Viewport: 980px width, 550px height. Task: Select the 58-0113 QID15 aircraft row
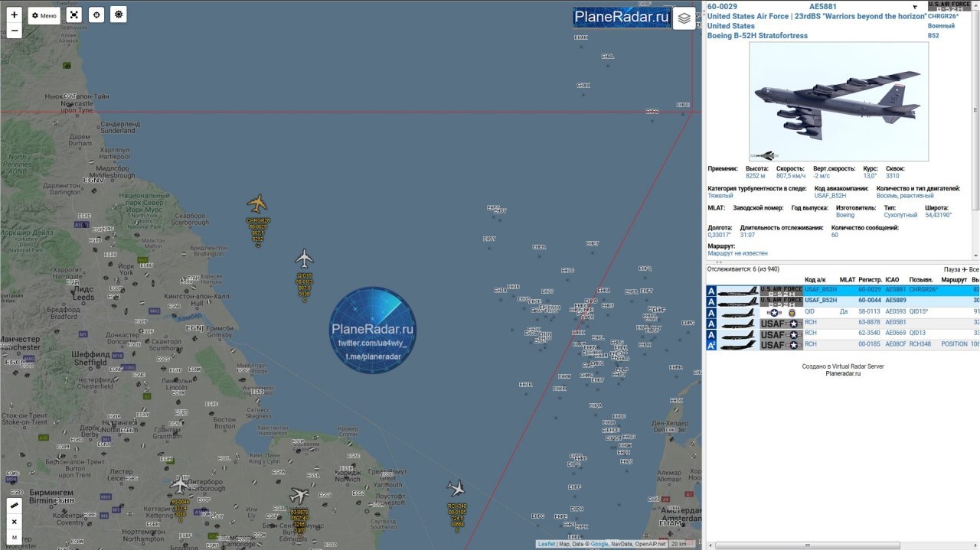tap(842, 312)
